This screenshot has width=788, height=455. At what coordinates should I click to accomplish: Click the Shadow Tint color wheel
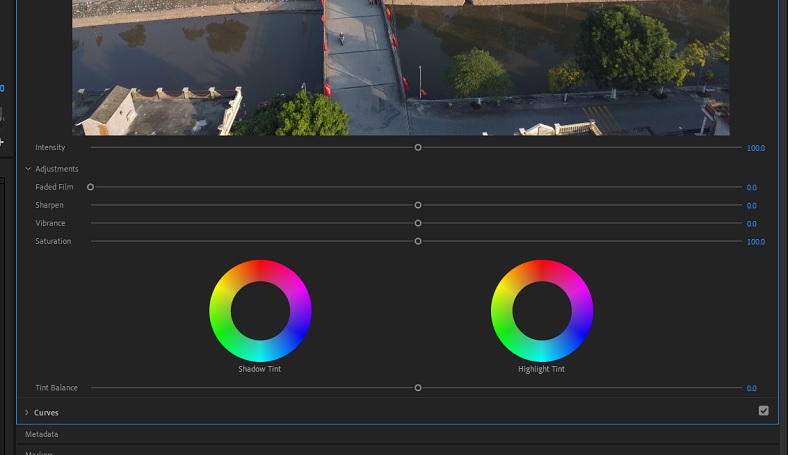pyautogui.click(x=260, y=310)
